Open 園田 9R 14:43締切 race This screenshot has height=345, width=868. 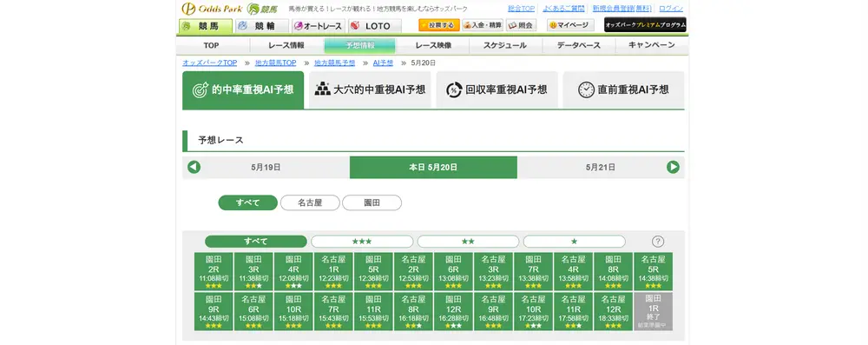[x=214, y=311]
